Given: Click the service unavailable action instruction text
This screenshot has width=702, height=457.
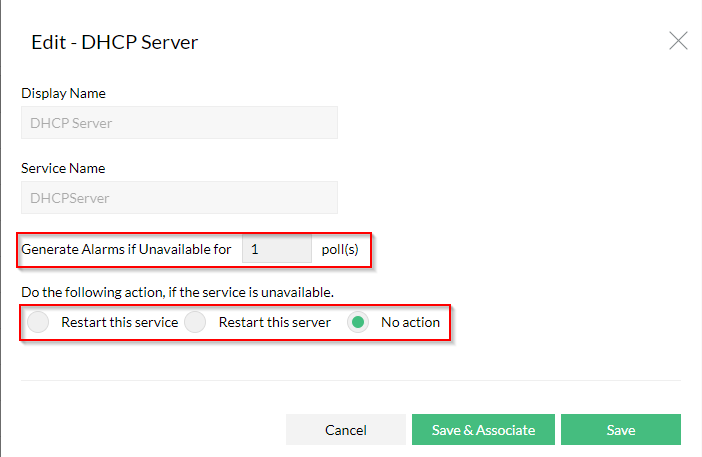Looking at the screenshot, I should (177, 292).
